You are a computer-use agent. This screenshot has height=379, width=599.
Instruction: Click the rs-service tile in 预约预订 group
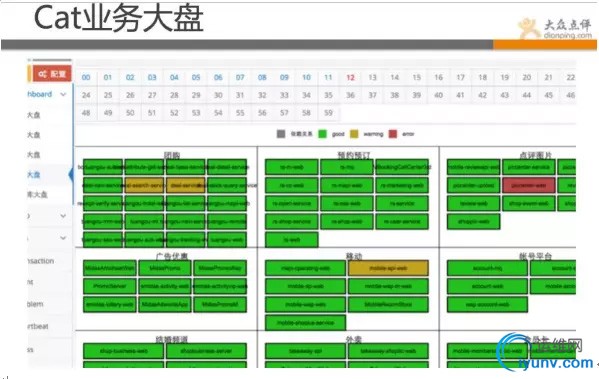(x=402, y=203)
